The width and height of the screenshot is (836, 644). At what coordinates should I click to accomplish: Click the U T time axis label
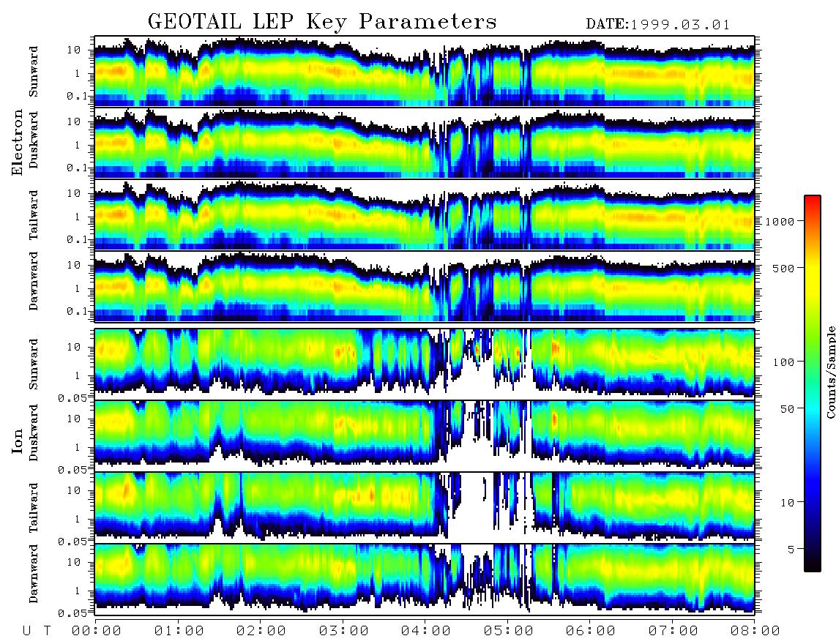37,631
